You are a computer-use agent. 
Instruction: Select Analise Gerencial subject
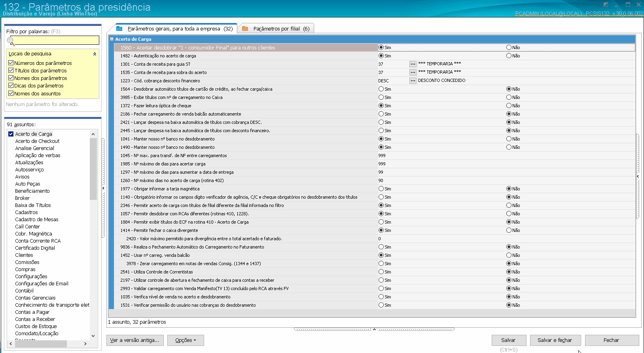coord(34,148)
